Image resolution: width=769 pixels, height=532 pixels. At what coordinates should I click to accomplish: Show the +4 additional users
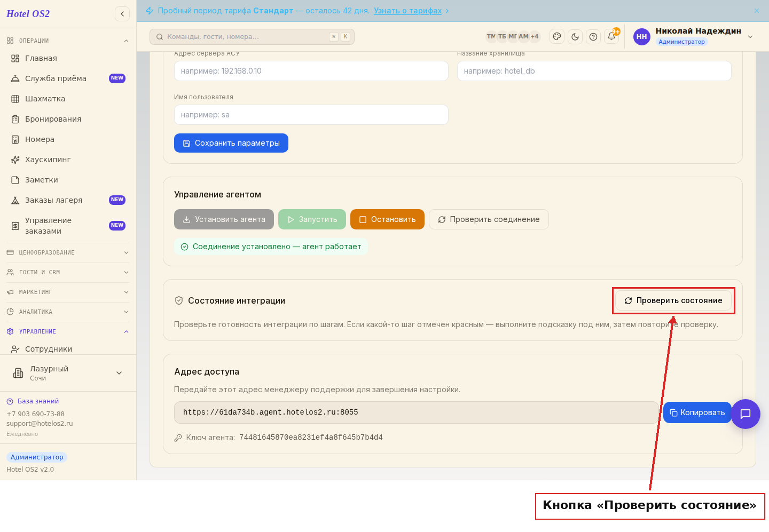[535, 37]
